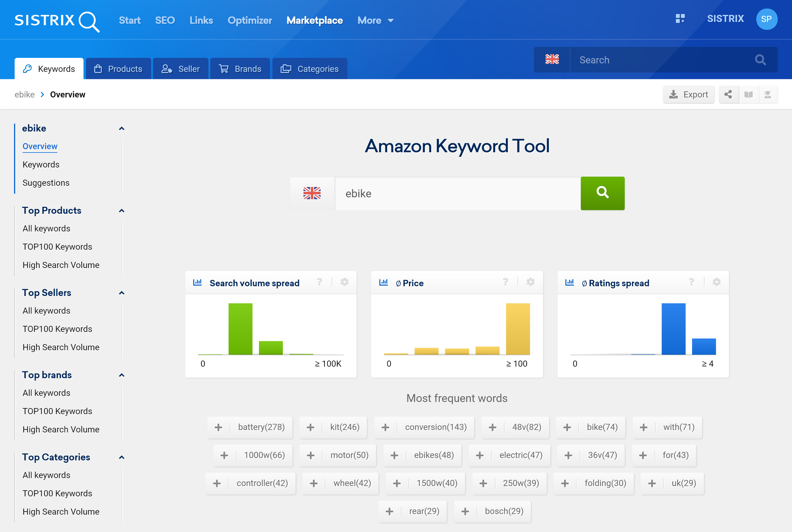This screenshot has width=792, height=532.
Task: Open settings gear for Search volume spread
Action: pos(344,282)
